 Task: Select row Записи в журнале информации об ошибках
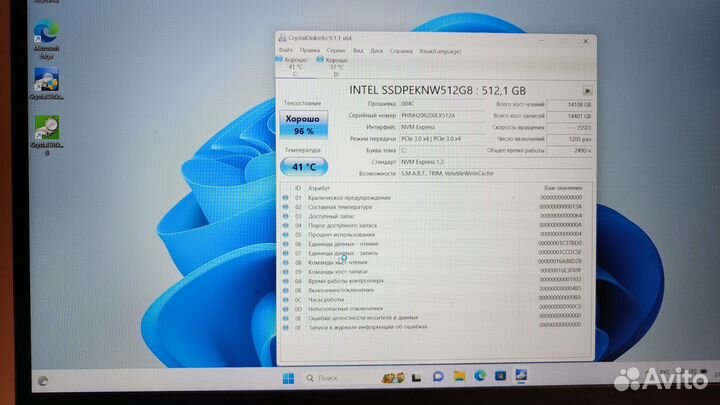coord(433,327)
